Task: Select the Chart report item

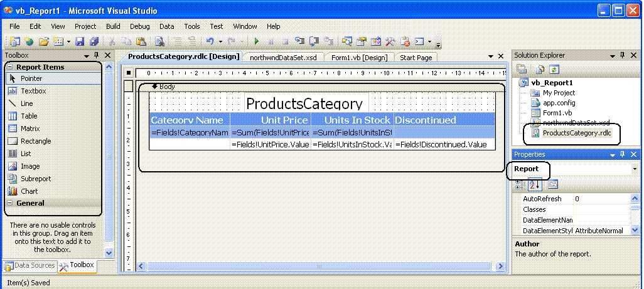Action: click(x=29, y=191)
